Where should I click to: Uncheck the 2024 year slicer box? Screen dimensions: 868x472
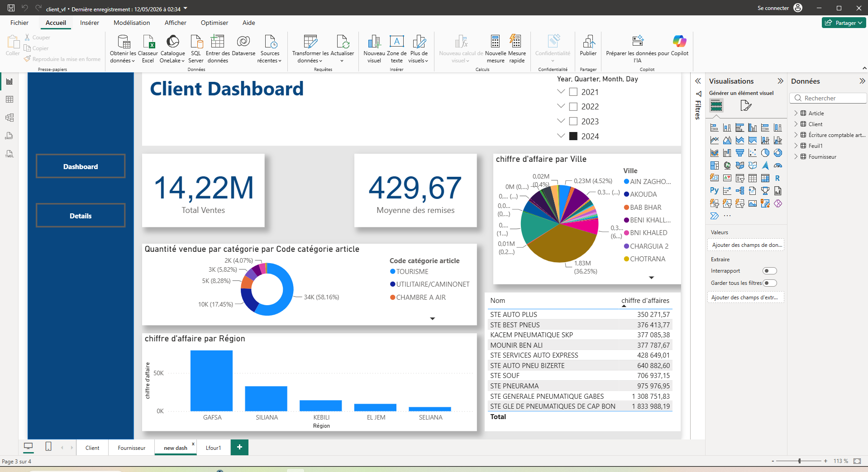point(573,136)
